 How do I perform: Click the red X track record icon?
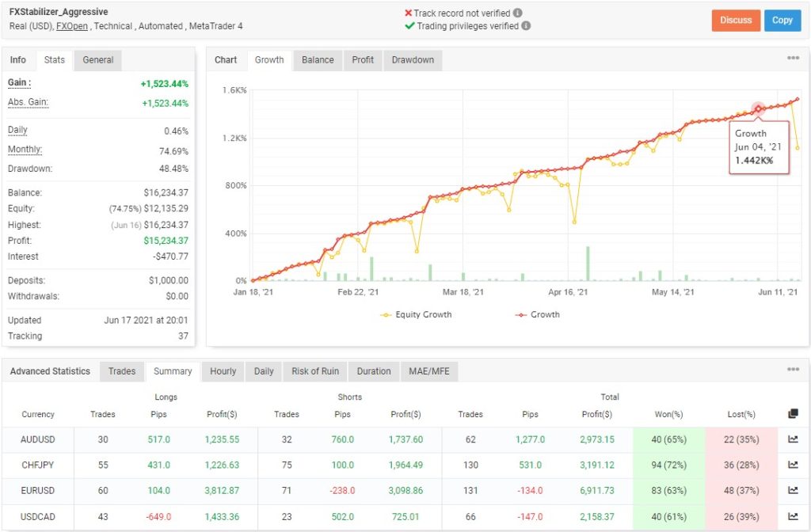tap(408, 13)
